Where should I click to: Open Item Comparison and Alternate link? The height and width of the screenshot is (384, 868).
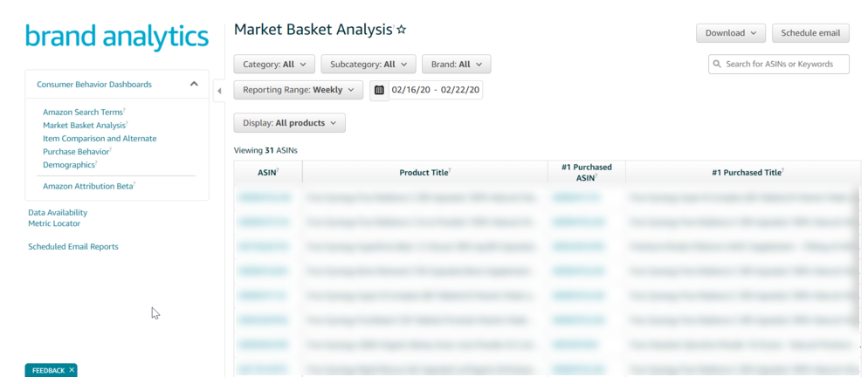[x=100, y=139]
